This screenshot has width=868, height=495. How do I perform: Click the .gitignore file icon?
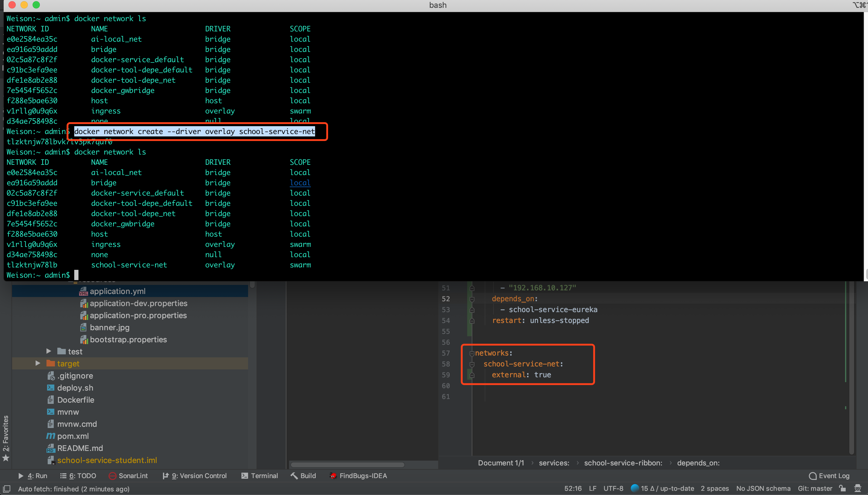[x=51, y=376]
